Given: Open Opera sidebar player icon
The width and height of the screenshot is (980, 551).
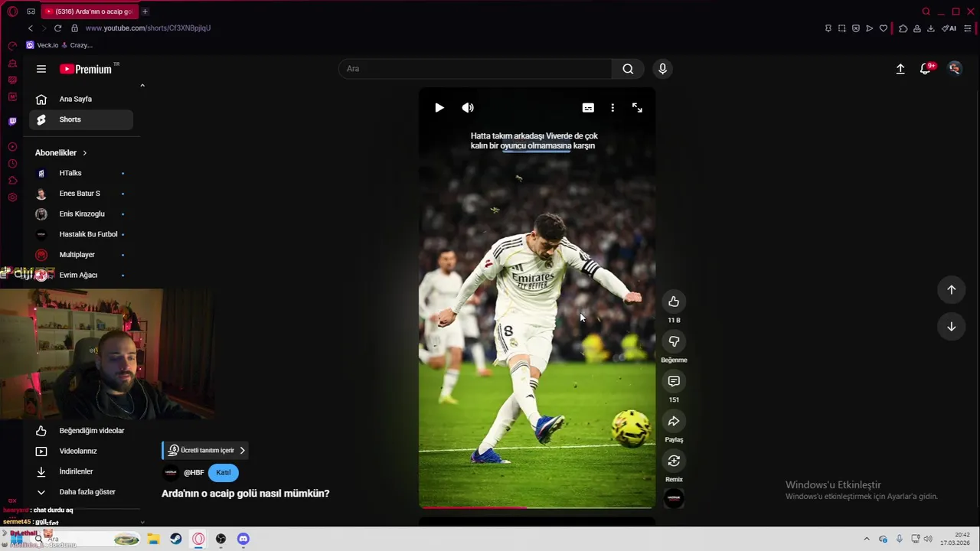Looking at the screenshot, I should 12,147.
